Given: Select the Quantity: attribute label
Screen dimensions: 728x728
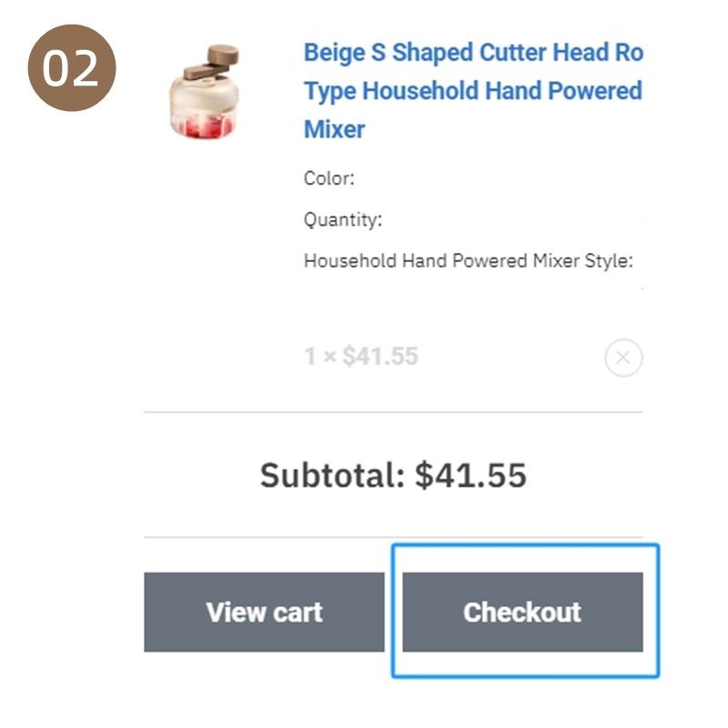Looking at the screenshot, I should pyautogui.click(x=343, y=219).
